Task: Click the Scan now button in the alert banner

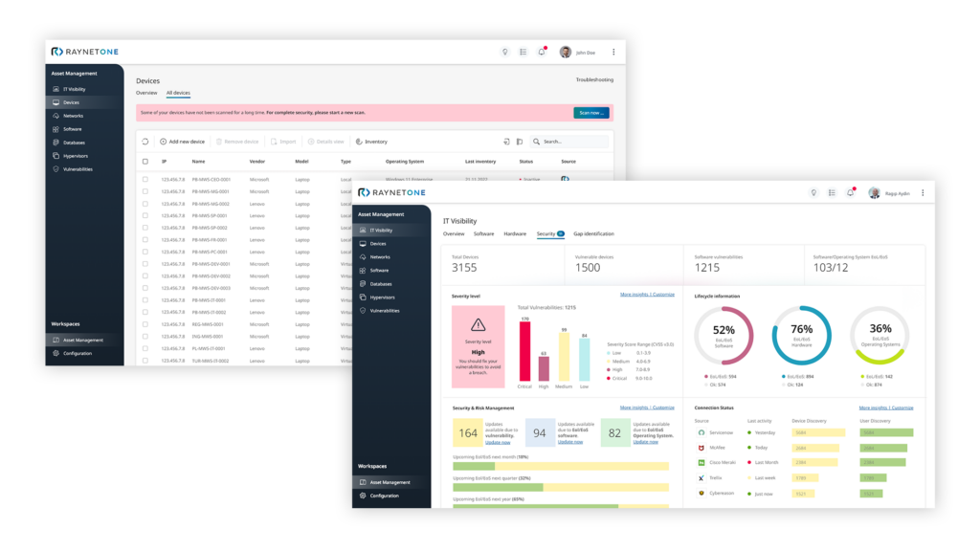Action: click(x=590, y=112)
